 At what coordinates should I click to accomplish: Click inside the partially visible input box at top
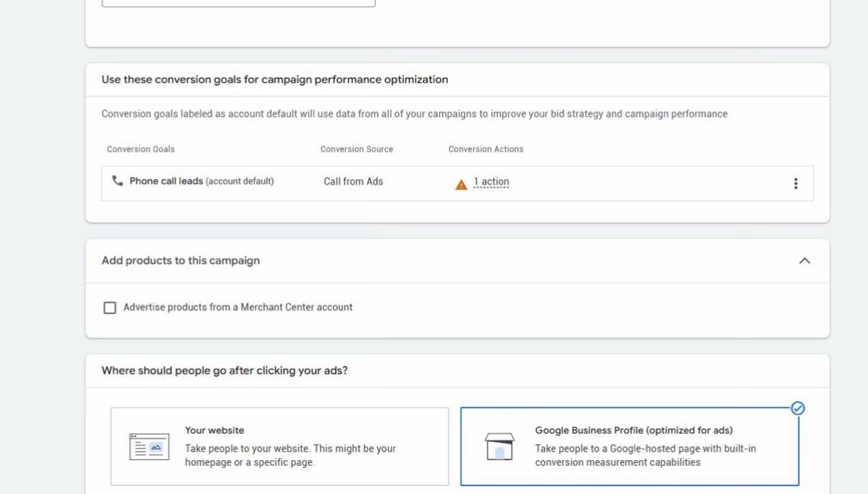[239, 3]
